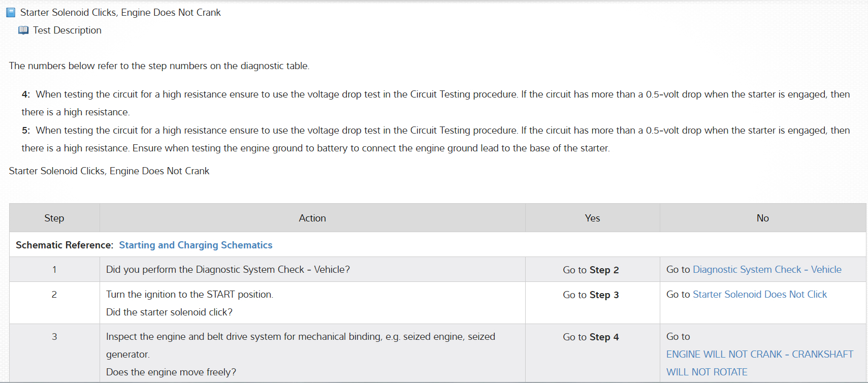
Task: Click the 'Does the engine move freely?' question
Action: 171,372
